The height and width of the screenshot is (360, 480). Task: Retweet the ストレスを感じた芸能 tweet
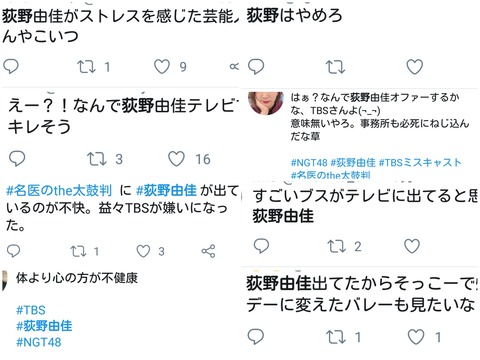click(x=86, y=67)
